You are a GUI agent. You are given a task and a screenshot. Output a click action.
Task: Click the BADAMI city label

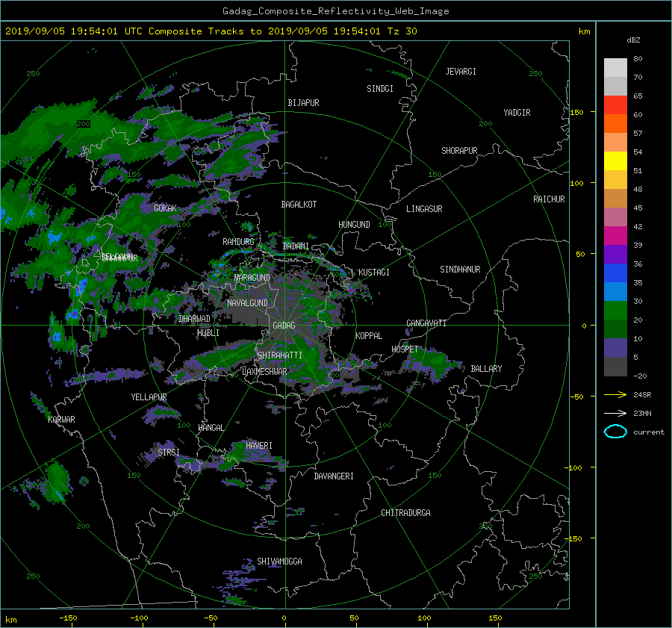296,246
